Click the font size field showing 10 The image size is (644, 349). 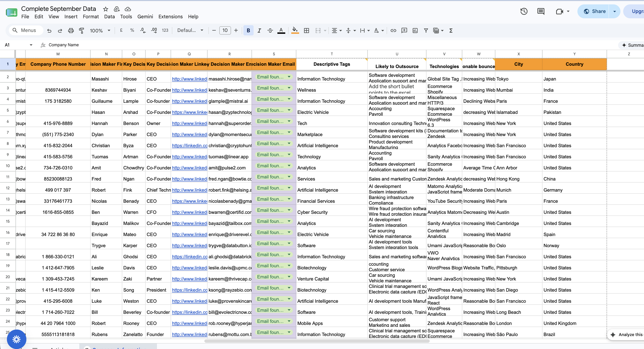pyautogui.click(x=225, y=31)
